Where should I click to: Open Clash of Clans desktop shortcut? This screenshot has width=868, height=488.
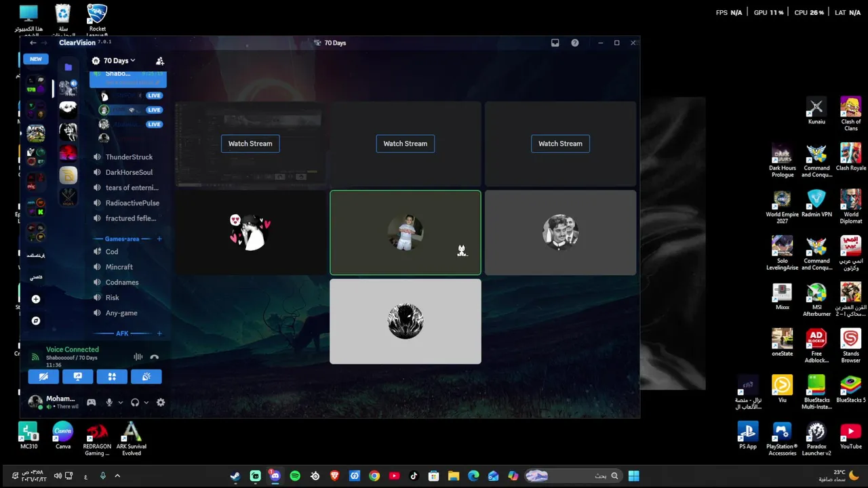click(850, 114)
